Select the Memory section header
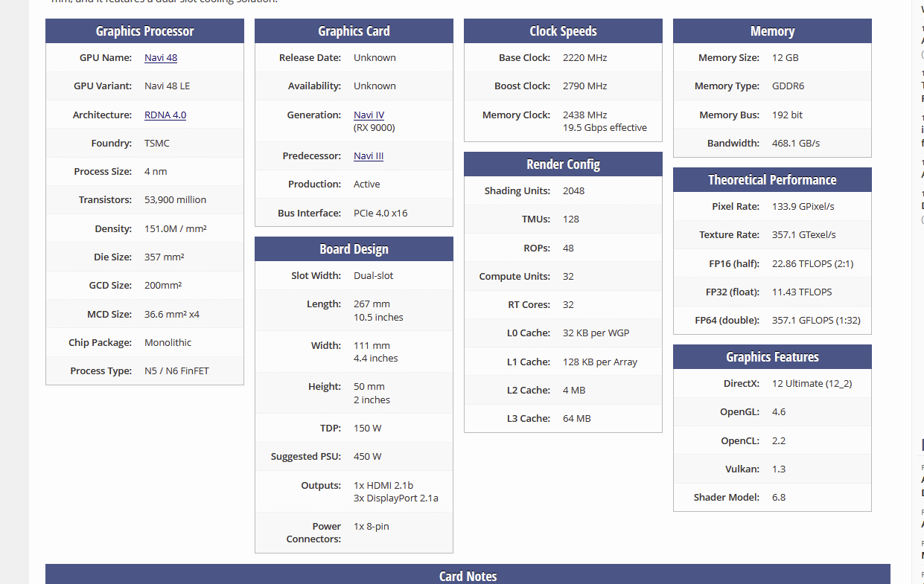This screenshot has height=584, width=924. 772,31
